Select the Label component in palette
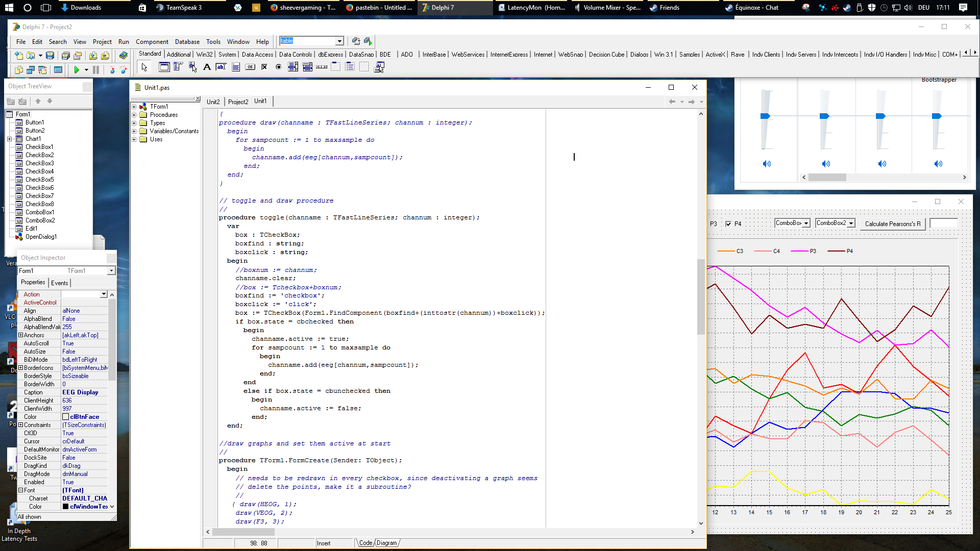Screen dimensions: 980x551 (x=207, y=67)
